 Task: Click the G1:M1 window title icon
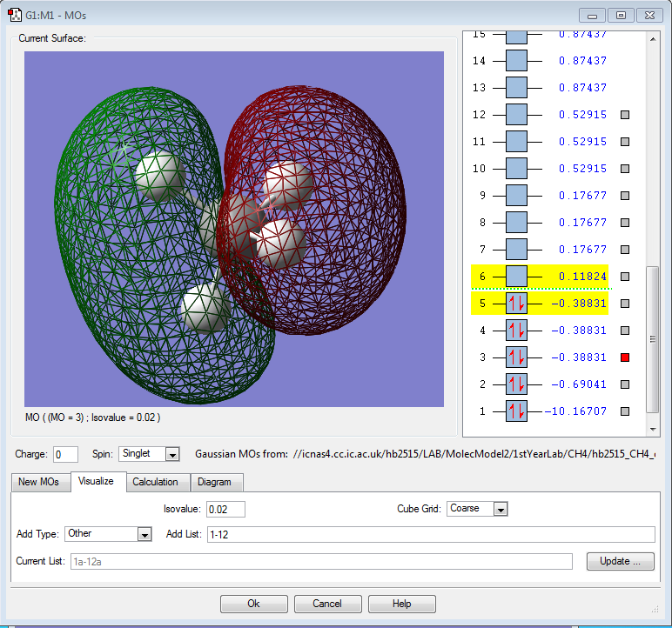[15, 15]
